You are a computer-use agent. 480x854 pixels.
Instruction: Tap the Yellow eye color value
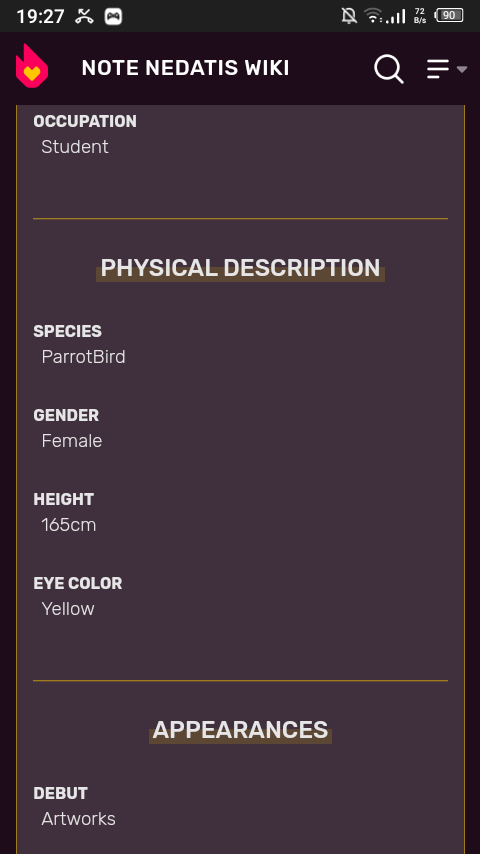[68, 608]
